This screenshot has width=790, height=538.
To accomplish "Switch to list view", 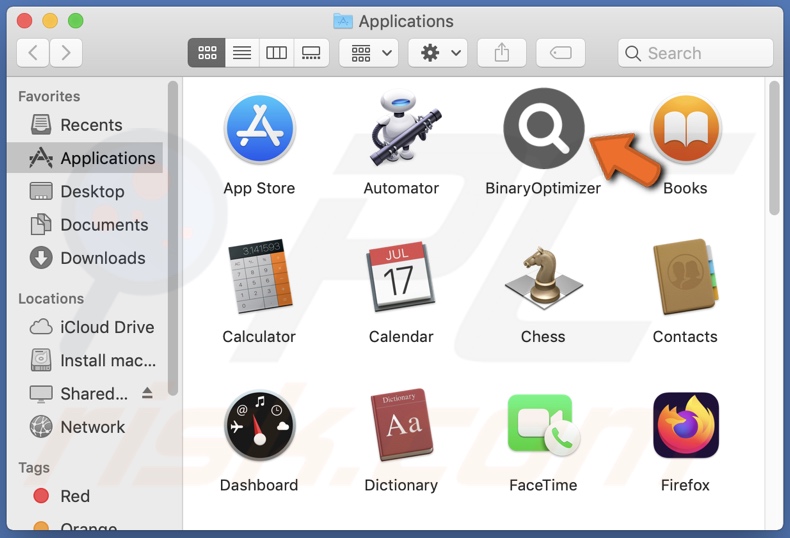I will click(242, 52).
